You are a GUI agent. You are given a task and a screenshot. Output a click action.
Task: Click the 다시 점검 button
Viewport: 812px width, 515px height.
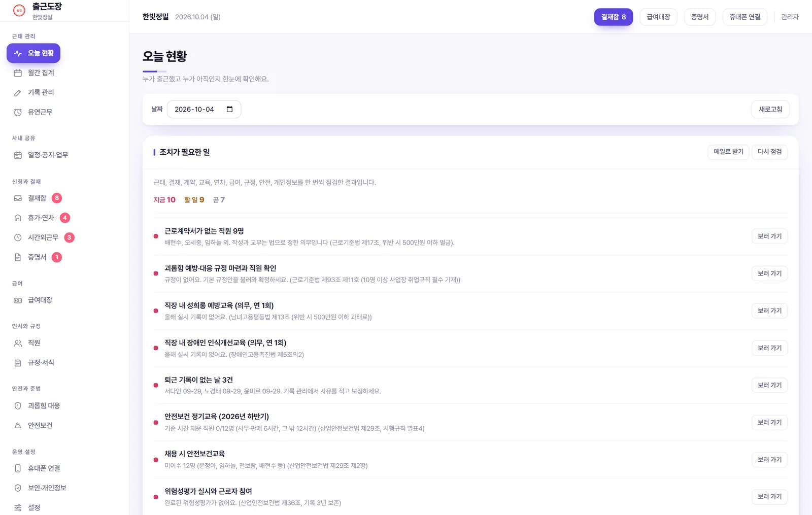point(769,152)
